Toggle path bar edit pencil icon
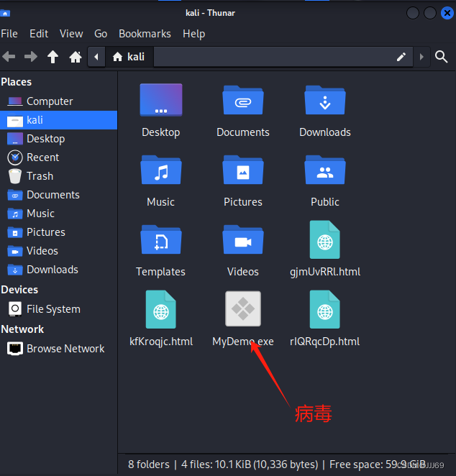Image resolution: width=456 pixels, height=476 pixels. (401, 56)
